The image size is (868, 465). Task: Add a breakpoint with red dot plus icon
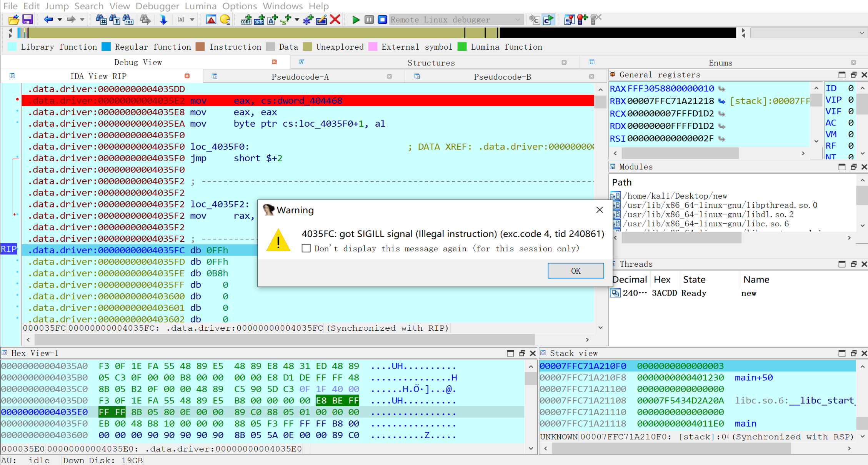[x=583, y=19]
